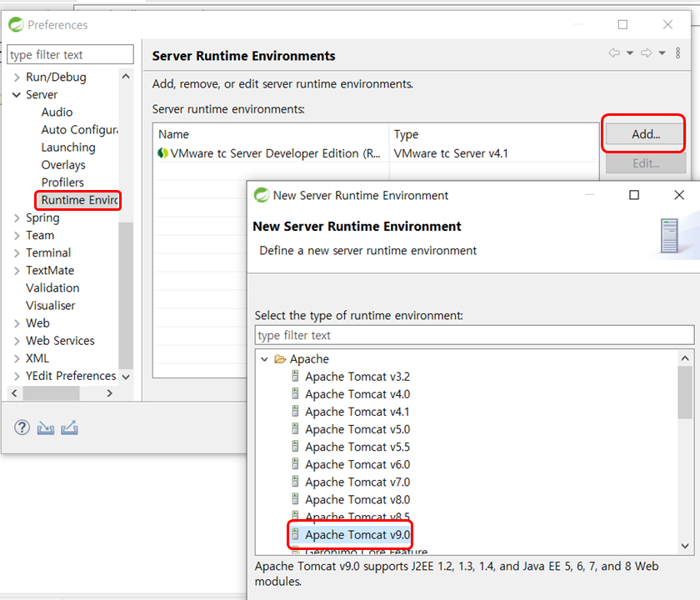Viewport: 700px width, 600px height.
Task: Select Apache Tomcat v3.2 runtime
Action: (x=357, y=377)
